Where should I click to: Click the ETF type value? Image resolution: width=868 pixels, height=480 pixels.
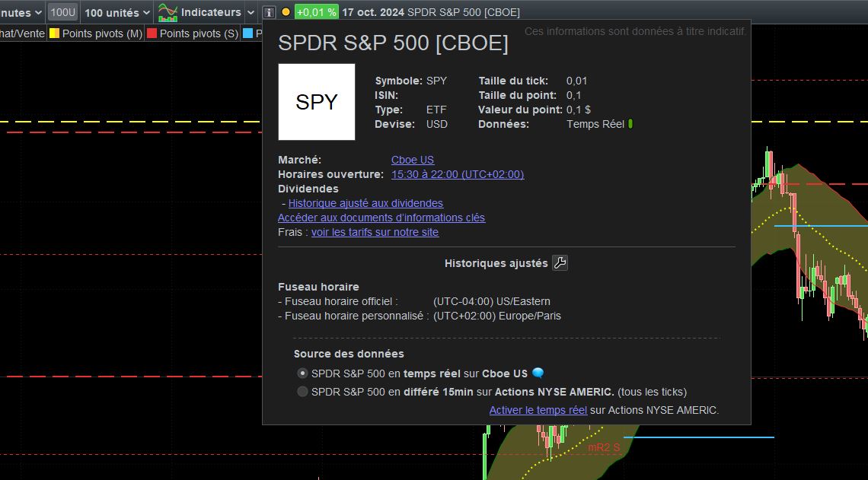click(436, 110)
